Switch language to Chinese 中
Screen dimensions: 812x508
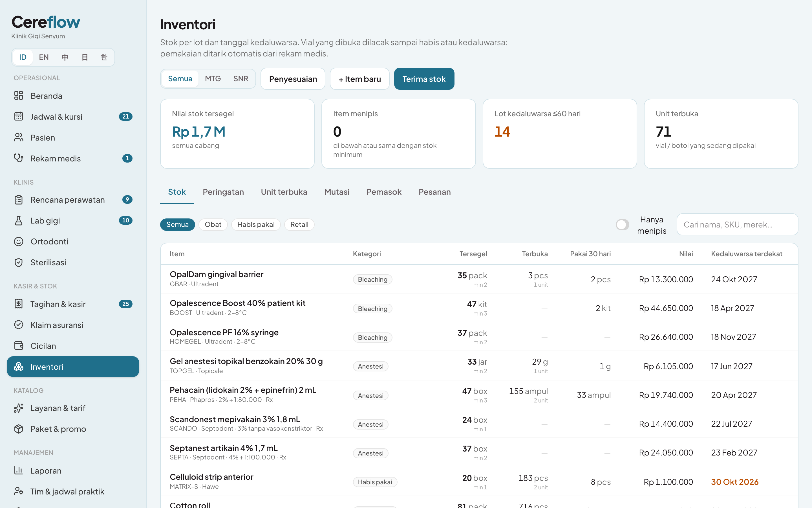tap(65, 57)
